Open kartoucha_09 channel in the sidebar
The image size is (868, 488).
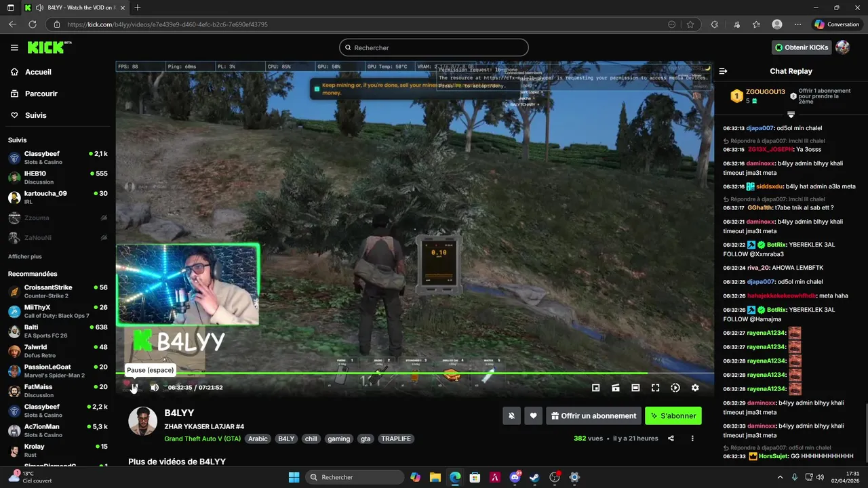pos(58,197)
